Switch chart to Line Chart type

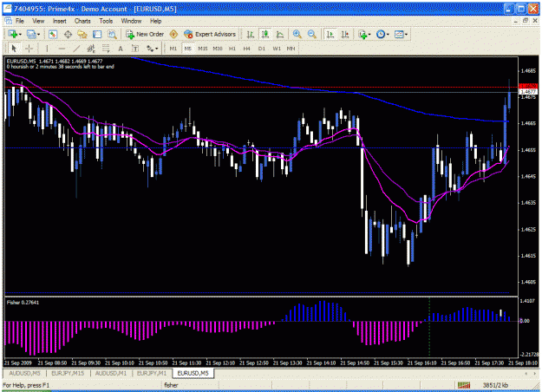(280, 34)
